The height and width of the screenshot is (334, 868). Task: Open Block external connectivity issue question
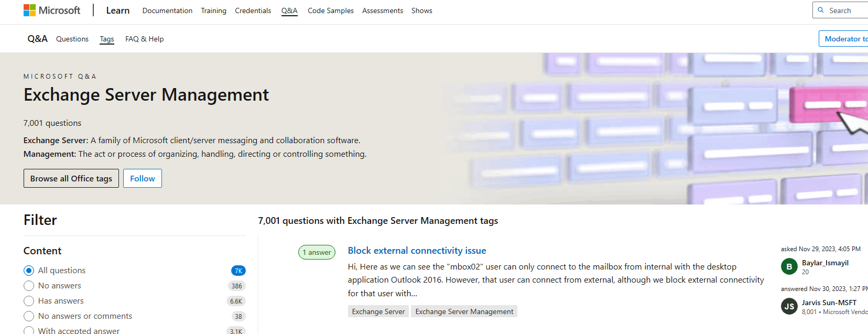point(417,251)
